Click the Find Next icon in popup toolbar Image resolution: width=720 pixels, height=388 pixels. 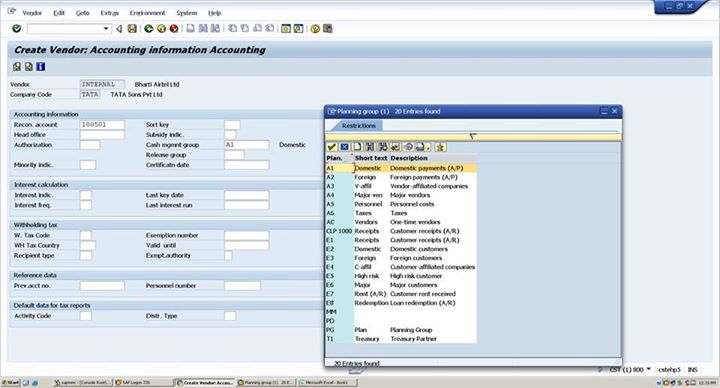click(x=382, y=147)
